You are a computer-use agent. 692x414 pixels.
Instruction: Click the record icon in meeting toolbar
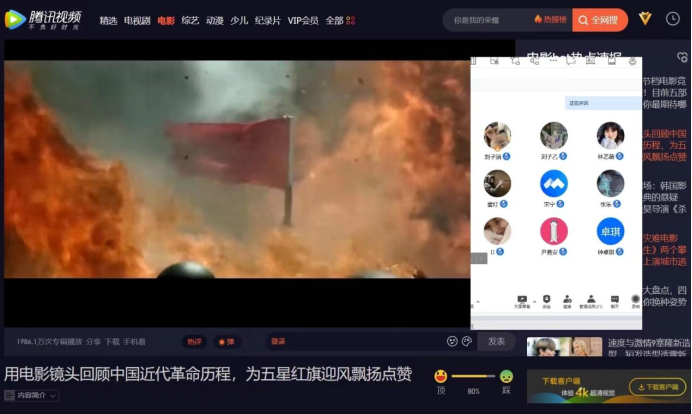click(x=635, y=300)
